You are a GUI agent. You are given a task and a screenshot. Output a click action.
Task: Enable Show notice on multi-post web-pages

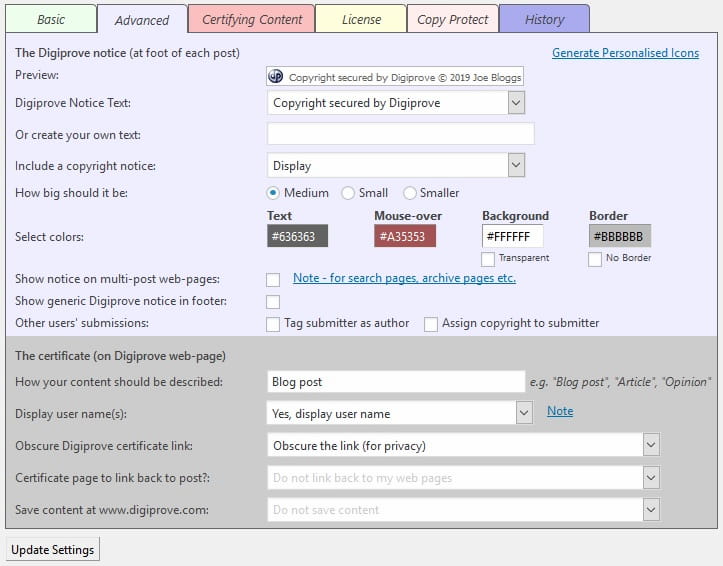(273, 279)
